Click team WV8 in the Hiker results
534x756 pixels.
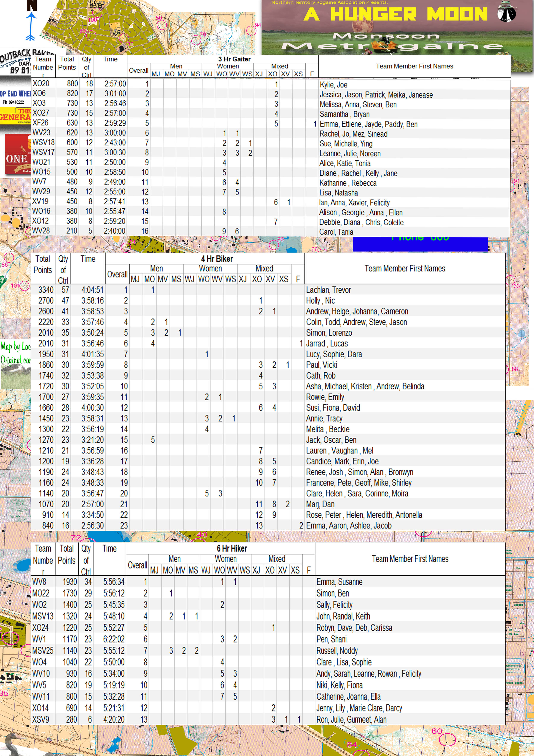pos(39,582)
